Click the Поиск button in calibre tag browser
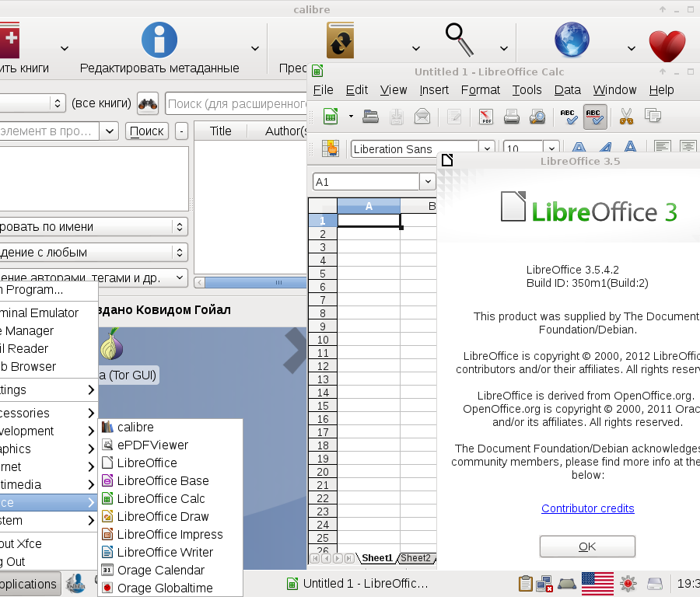Image resolution: width=700 pixels, height=597 pixels. [x=146, y=131]
